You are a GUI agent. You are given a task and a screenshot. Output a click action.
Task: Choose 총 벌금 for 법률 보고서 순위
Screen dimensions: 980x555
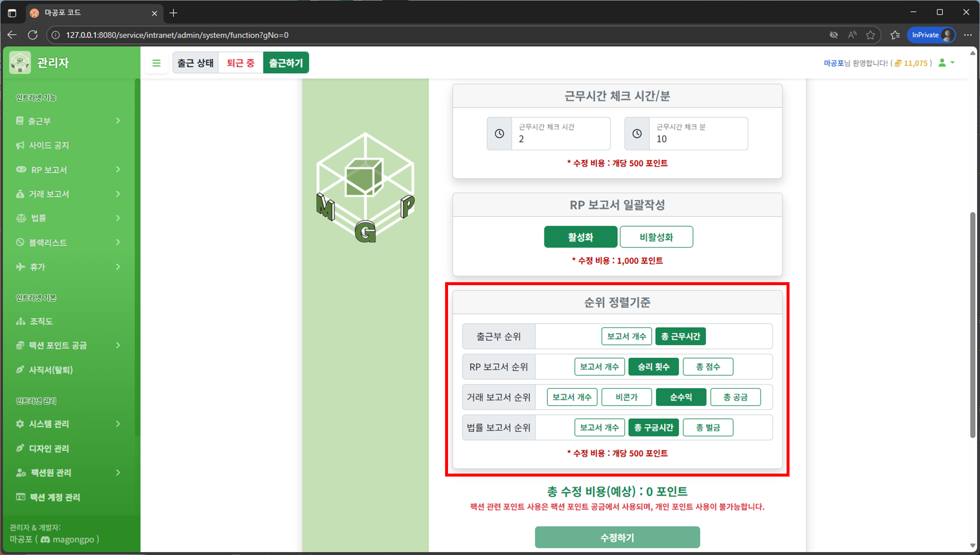(x=708, y=427)
